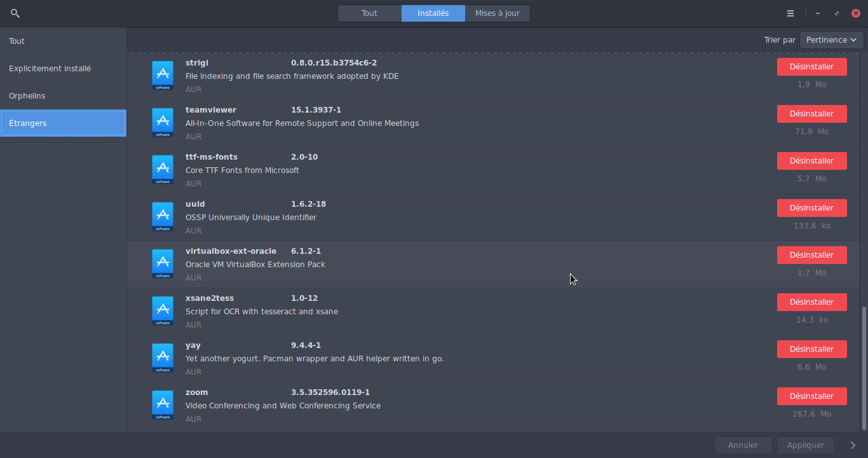Uninstall strigi with Désinstaller
Image resolution: width=868 pixels, height=458 pixels.
(812, 67)
